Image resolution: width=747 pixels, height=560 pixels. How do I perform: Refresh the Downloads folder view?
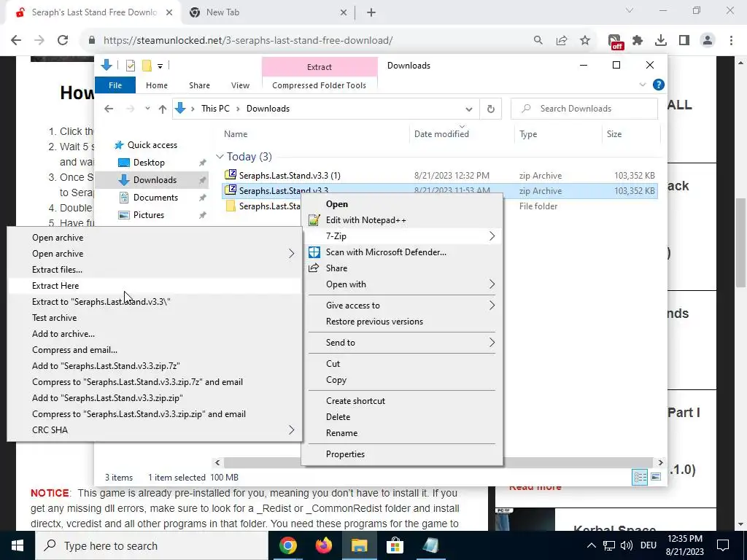pyautogui.click(x=491, y=109)
